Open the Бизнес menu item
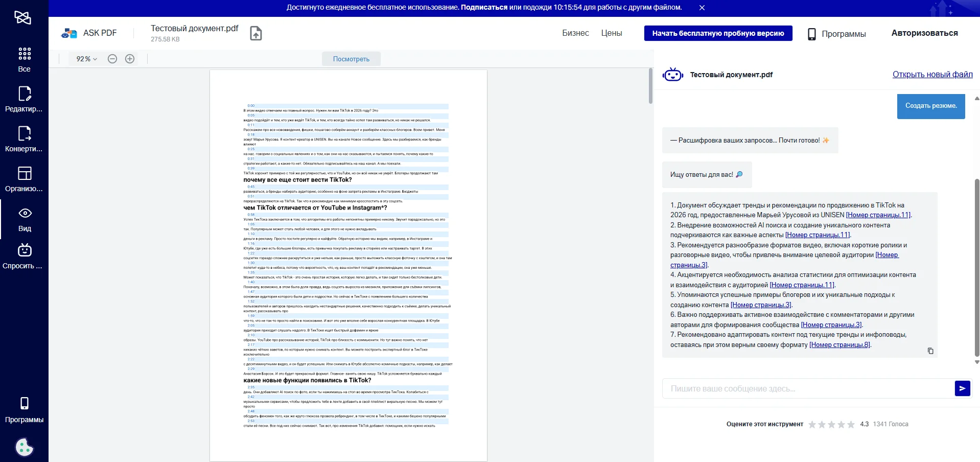This screenshot has width=980, height=462. pos(575,33)
